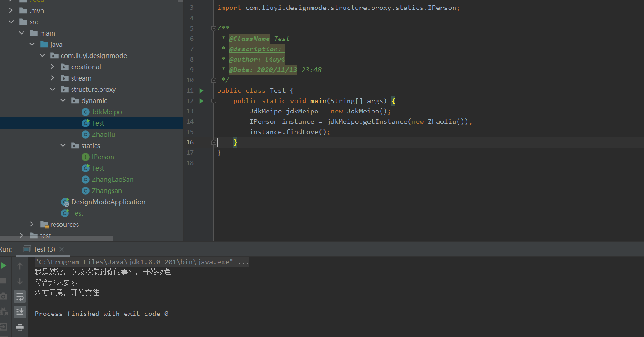Viewport: 644px width, 337px height.
Task: Toggle Soft-Wrap in the console
Action: pos(20,296)
